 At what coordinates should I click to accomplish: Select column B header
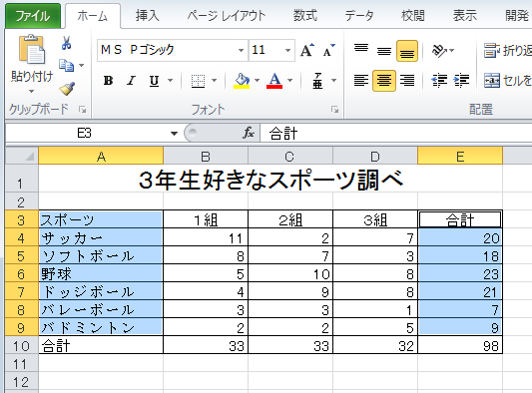pyautogui.click(x=206, y=157)
